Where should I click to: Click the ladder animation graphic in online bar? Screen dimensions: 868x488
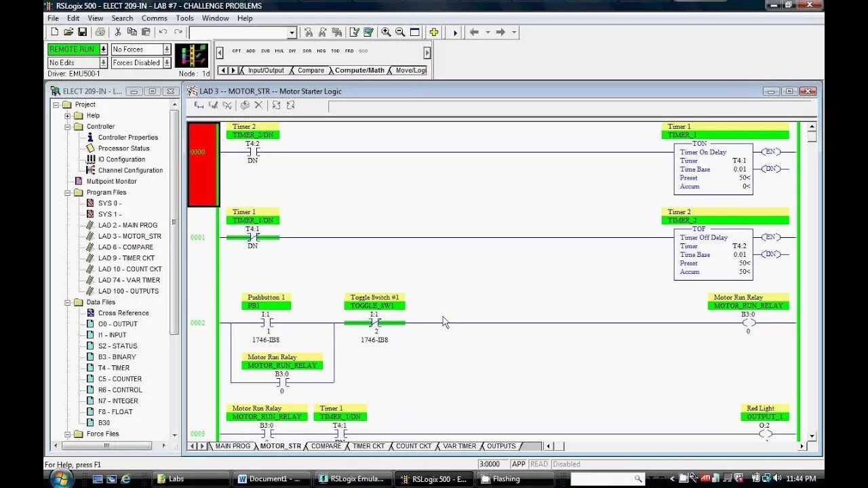(191, 56)
